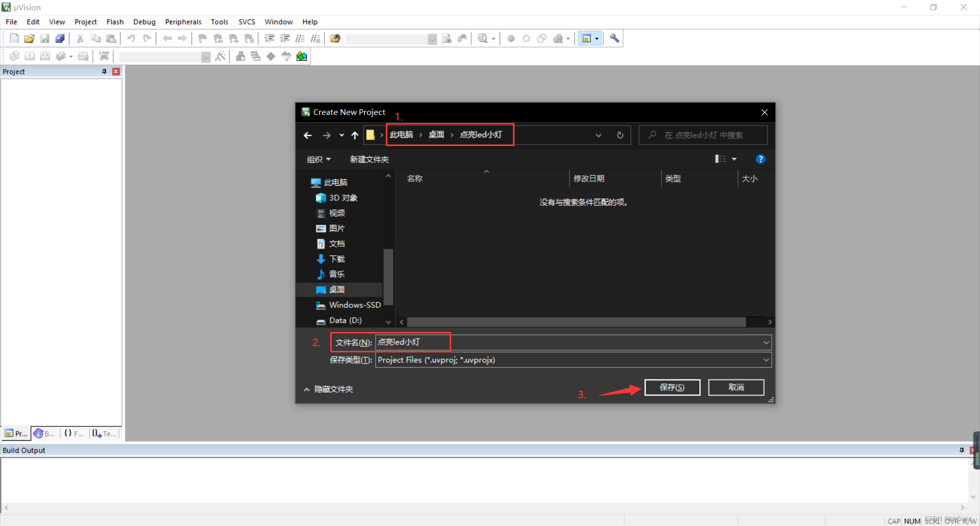Viewport: 980px width, 526px height.
Task: Select Windows-SSD in the folder tree
Action: [x=349, y=305]
